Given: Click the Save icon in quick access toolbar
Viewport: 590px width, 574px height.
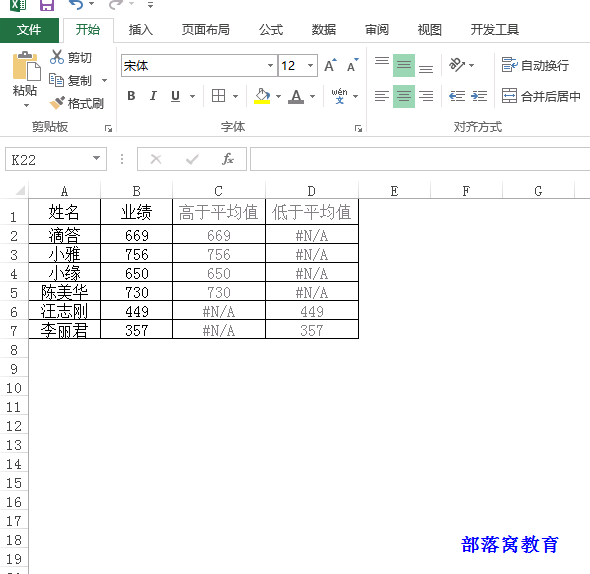Looking at the screenshot, I should [47, 5].
